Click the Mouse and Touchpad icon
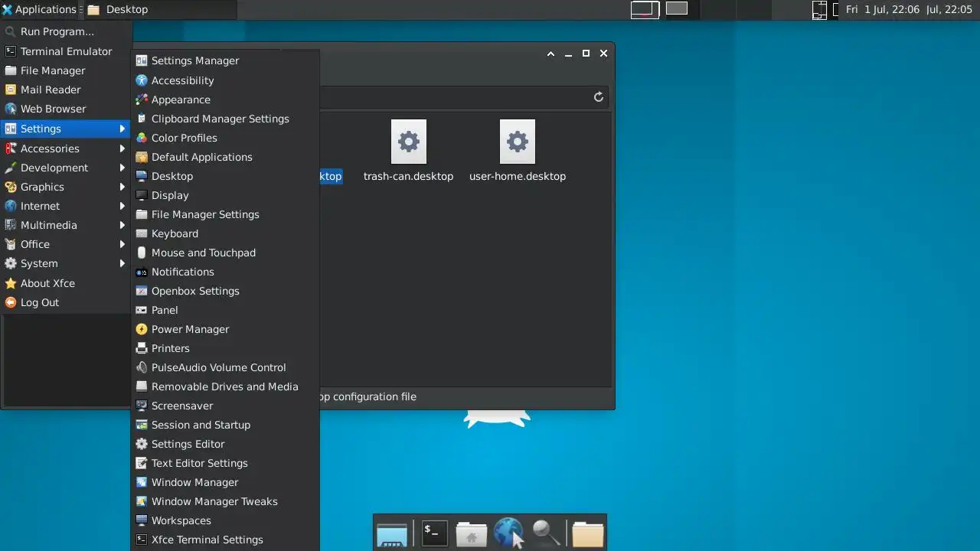Viewport: 980px width, 551px height. (141, 253)
